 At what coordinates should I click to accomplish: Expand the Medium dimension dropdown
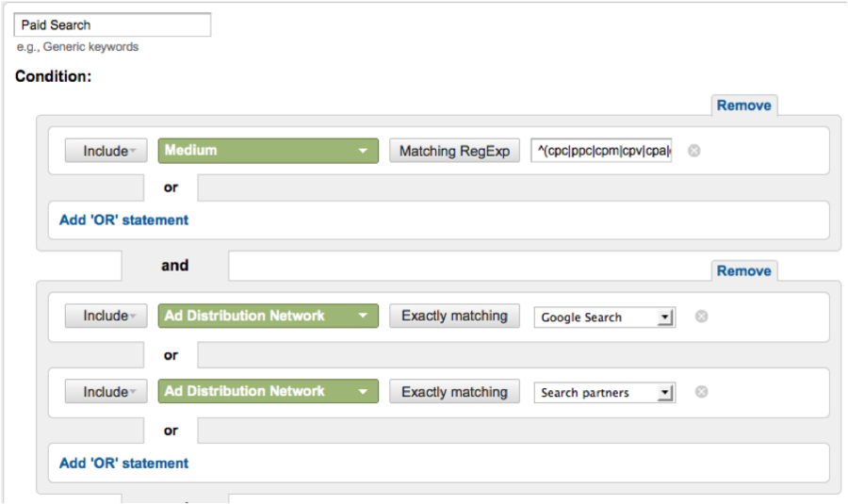pyautogui.click(x=268, y=151)
